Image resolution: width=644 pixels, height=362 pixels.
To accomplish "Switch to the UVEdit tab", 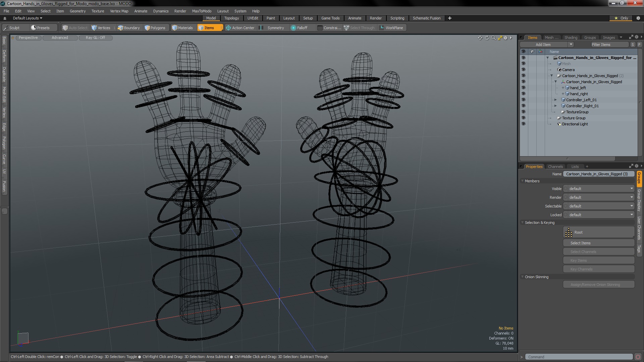I will [253, 18].
